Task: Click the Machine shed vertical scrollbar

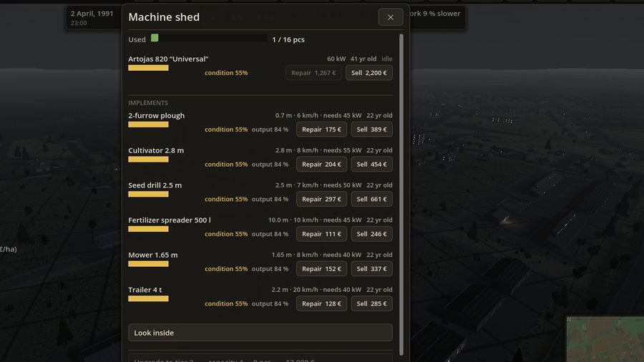Action: [x=401, y=195]
